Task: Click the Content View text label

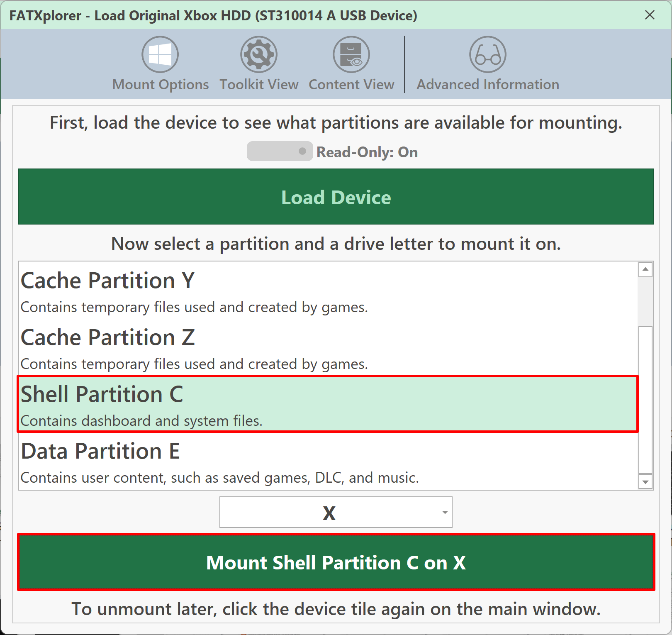Action: pos(351,85)
